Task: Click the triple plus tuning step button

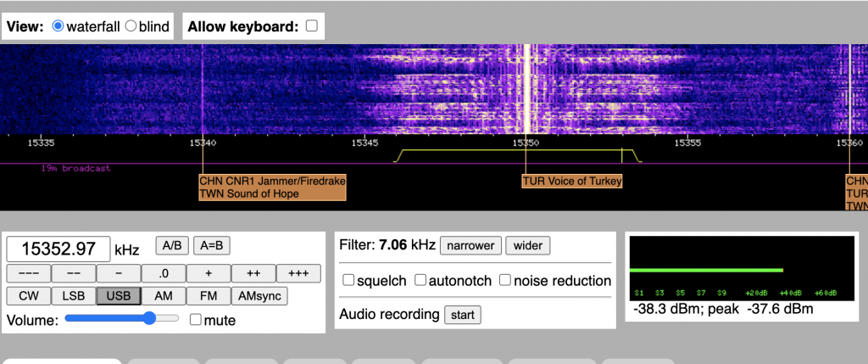Action: (x=298, y=273)
